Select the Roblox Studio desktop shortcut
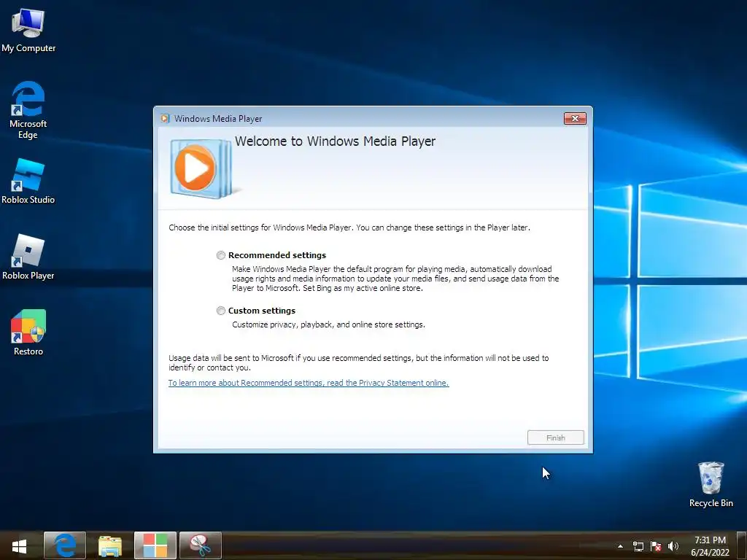 (x=28, y=182)
